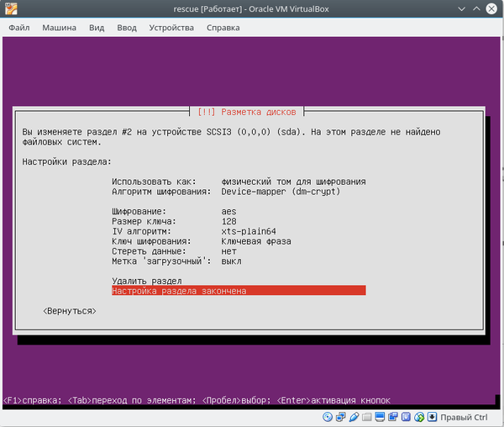
Task: Click the USB devices status icon
Action: coord(354,417)
